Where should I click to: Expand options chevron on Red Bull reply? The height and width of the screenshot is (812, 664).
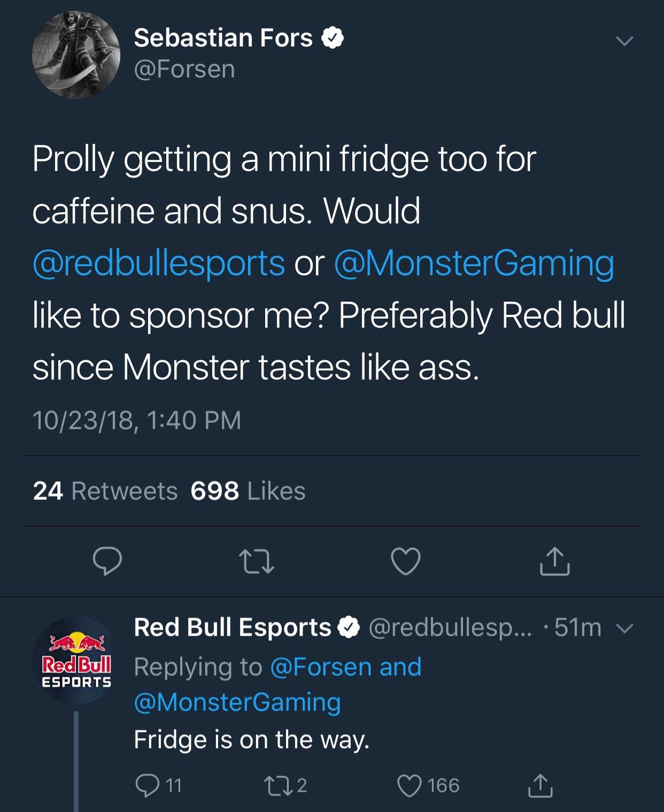click(625, 628)
